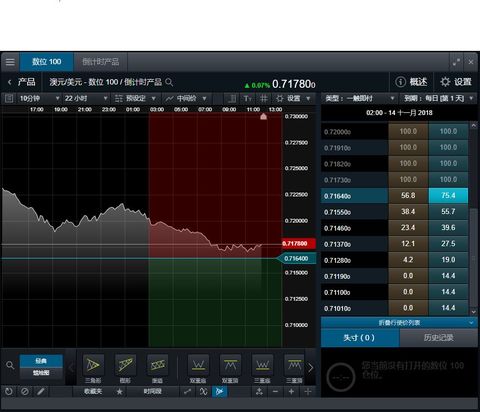Viewport: 480px width, 412px height.
Task: Click the 56.8 sell price for 0.71640
Action: pyautogui.click(x=408, y=195)
